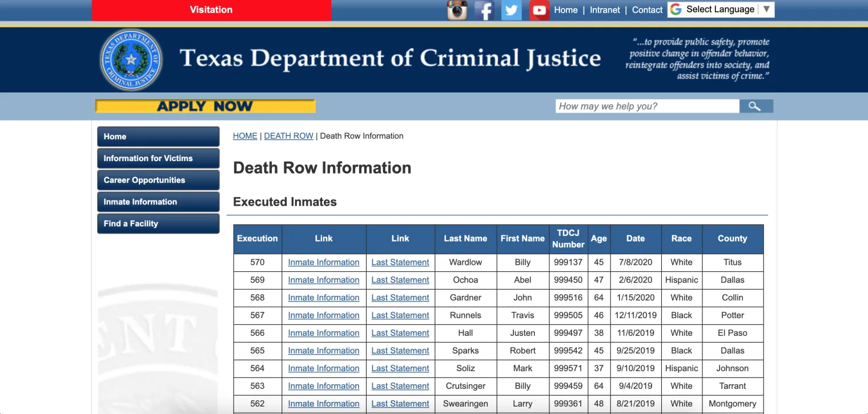Click the TDCJ Number column header
Screen dimensions: 868x414
click(568, 239)
